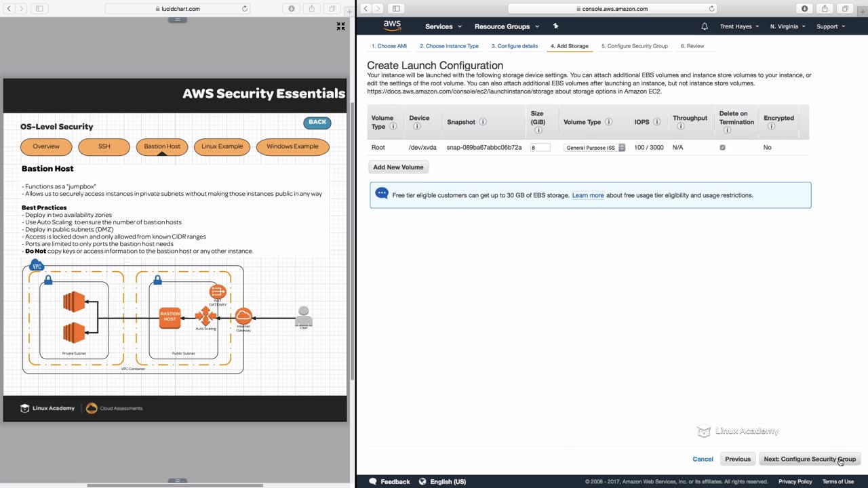Toggle the Delete on Termination checkbox

click(722, 147)
